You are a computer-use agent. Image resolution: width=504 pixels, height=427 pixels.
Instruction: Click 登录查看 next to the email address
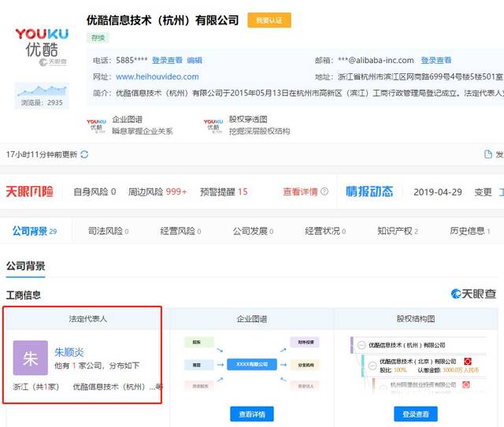(436, 60)
